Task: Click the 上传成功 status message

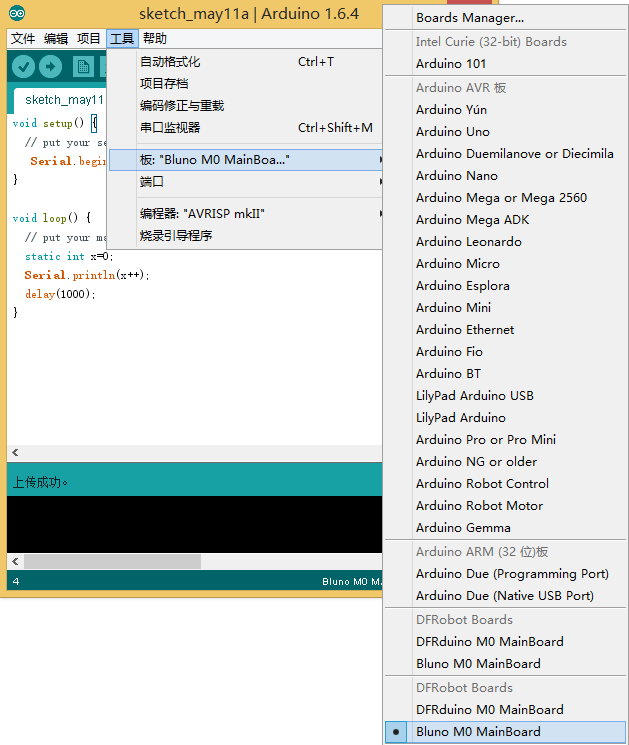Action: coord(40,482)
